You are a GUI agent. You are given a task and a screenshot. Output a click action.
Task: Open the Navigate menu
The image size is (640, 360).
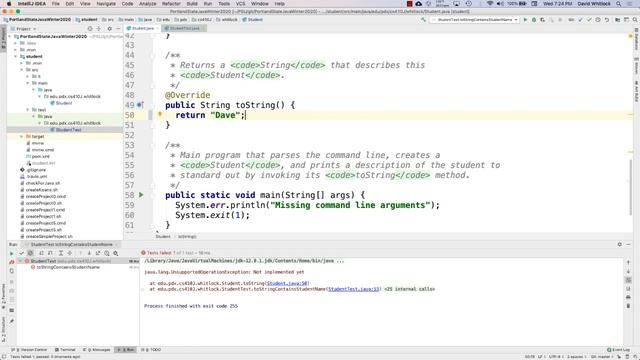pyautogui.click(x=106, y=4)
